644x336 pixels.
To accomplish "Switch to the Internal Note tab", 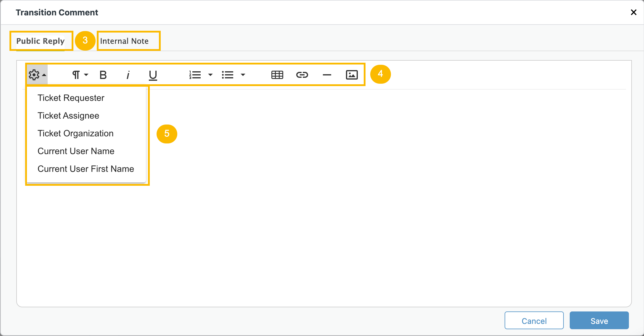I will (124, 41).
